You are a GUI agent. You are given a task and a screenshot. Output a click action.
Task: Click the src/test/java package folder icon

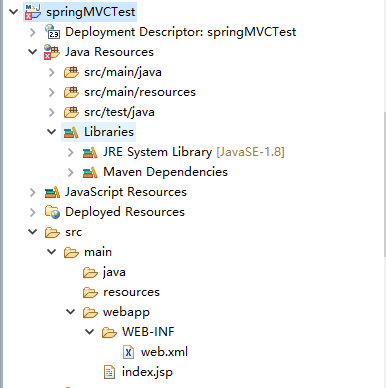[x=71, y=112]
